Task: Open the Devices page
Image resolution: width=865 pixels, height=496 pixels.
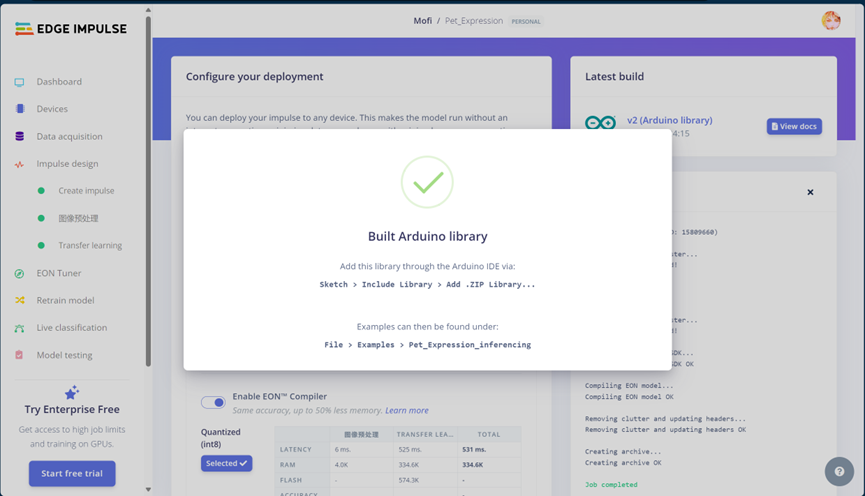Action: click(52, 109)
